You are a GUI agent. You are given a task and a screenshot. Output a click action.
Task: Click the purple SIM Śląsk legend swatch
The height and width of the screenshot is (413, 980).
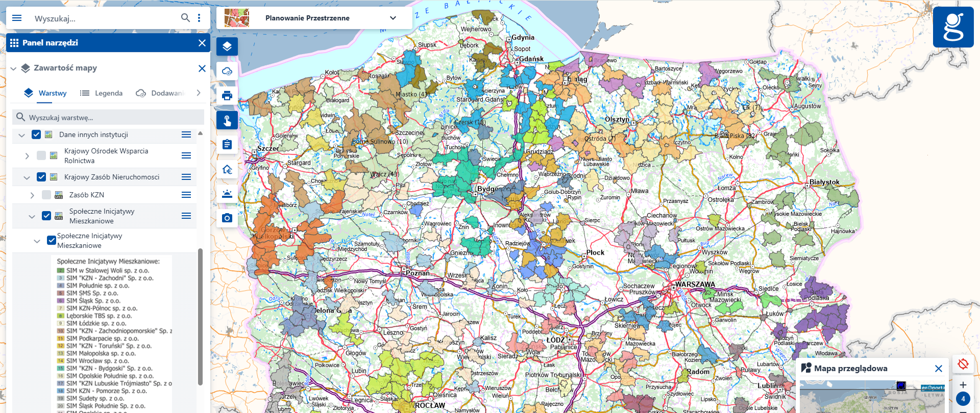click(x=61, y=301)
